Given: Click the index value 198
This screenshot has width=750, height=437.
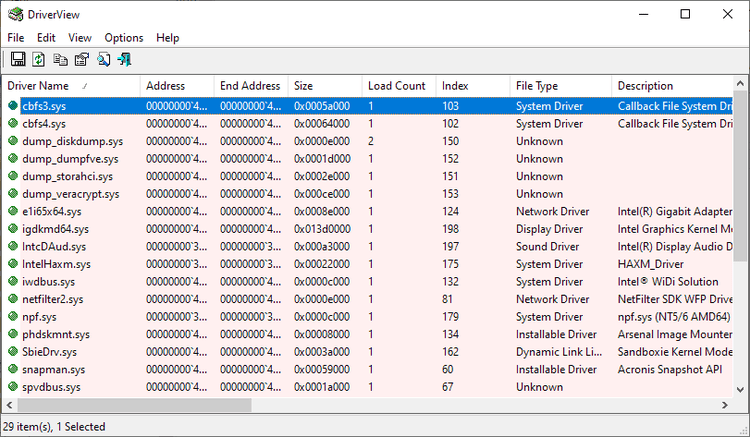Looking at the screenshot, I should click(450, 229).
